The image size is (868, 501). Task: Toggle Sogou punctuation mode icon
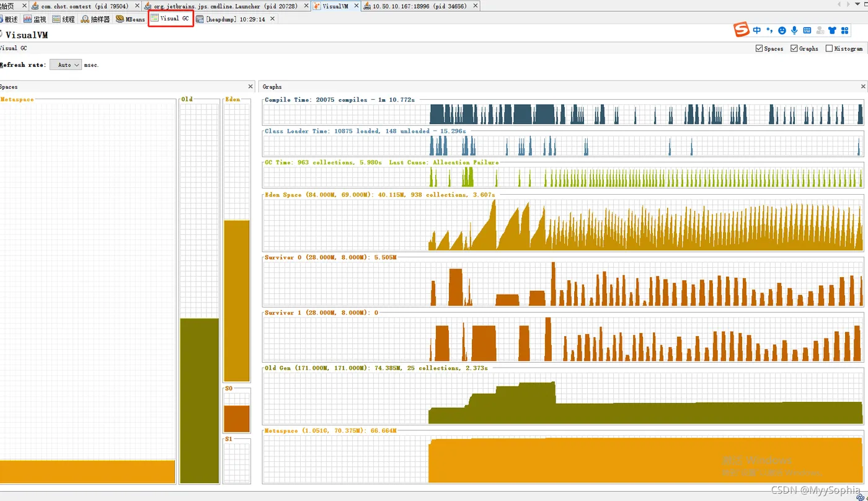[x=769, y=30]
